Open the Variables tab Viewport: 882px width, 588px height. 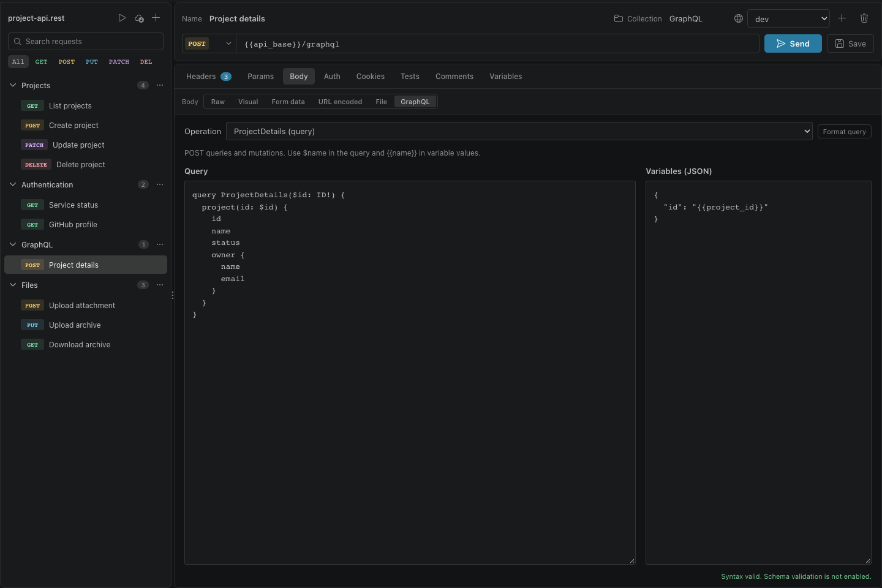click(x=506, y=77)
